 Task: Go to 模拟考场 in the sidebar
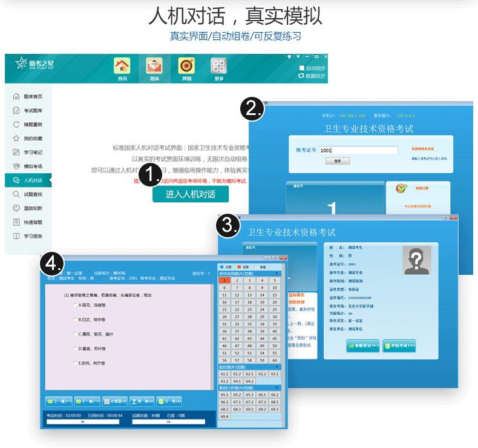coord(28,166)
